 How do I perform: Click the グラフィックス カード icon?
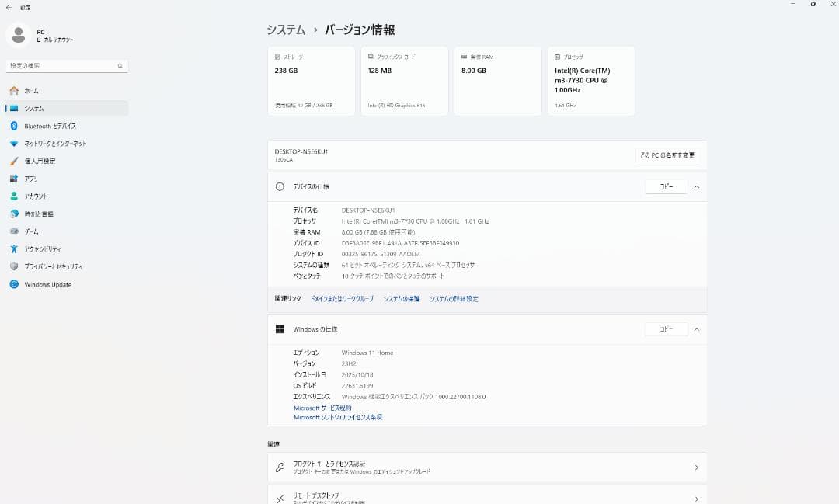tap(371, 57)
